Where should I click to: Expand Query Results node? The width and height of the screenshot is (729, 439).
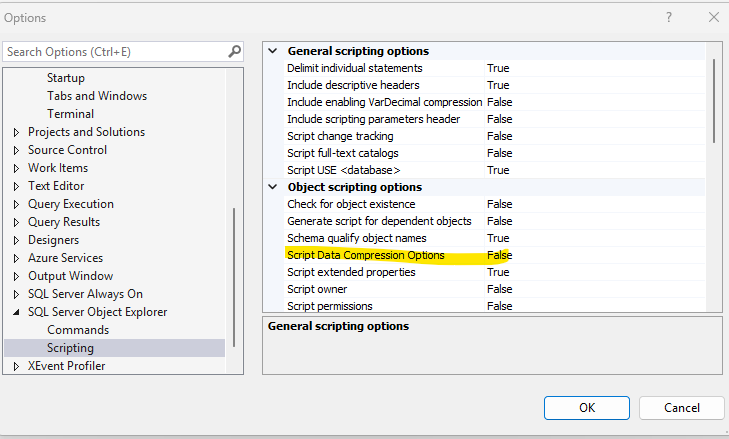pos(16,222)
